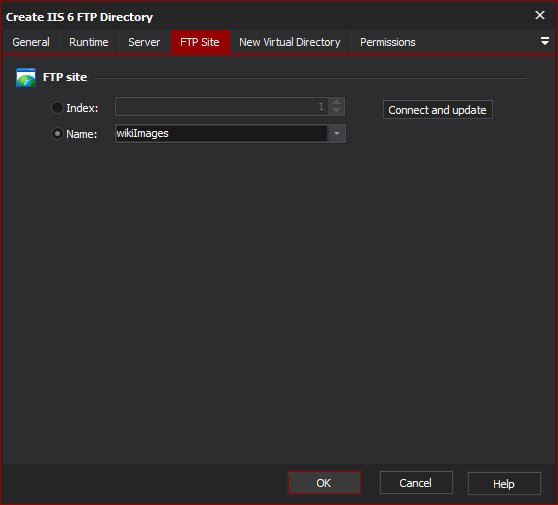This screenshot has height=505, width=558.
Task: Select the FTP Site tab
Action: pos(200,42)
